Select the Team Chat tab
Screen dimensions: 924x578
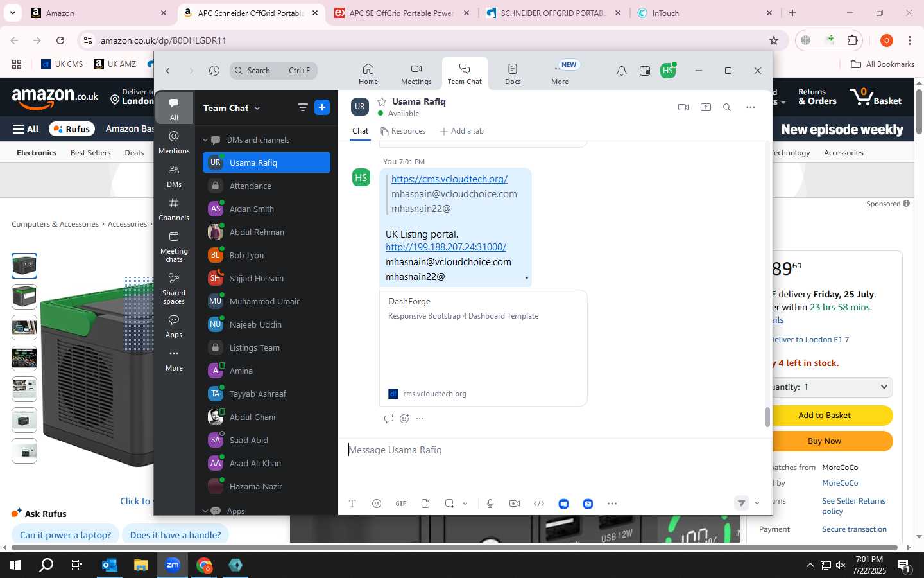465,73
